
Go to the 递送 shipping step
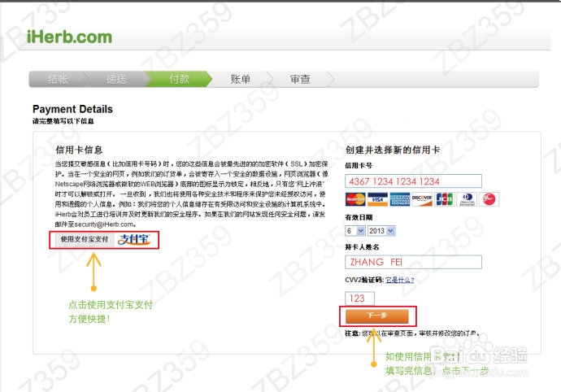116,79
